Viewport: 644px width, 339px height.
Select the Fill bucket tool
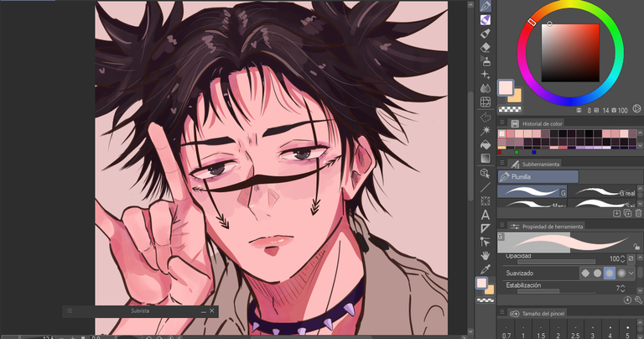pos(485,144)
